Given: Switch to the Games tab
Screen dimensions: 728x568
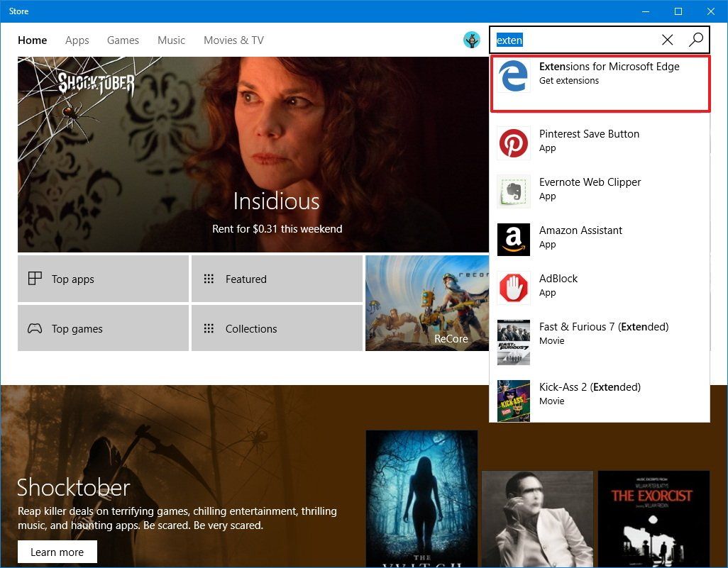Looking at the screenshot, I should [x=123, y=40].
